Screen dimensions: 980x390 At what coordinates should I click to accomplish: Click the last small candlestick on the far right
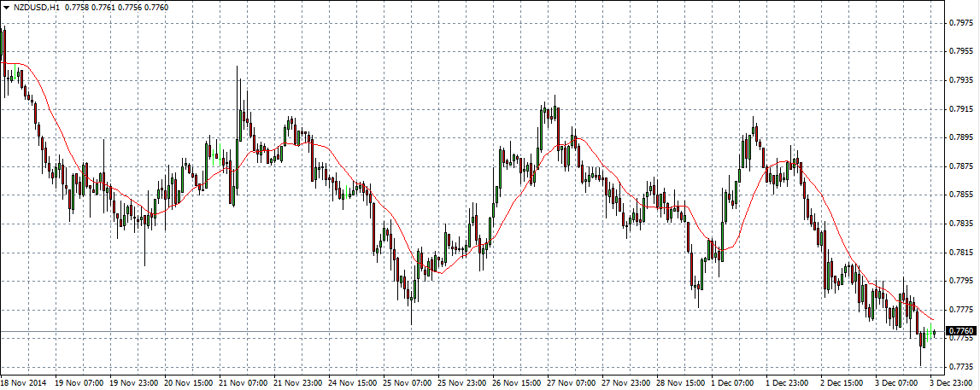point(935,333)
